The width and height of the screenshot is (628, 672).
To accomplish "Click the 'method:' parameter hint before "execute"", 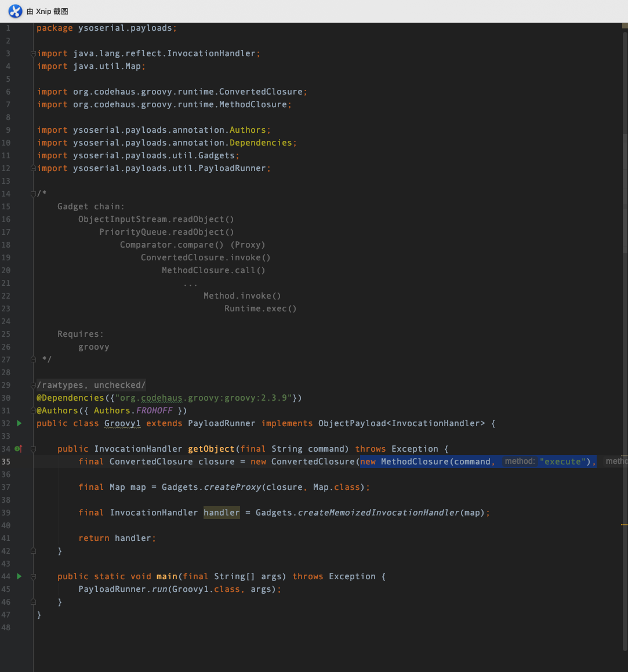I will pos(520,461).
